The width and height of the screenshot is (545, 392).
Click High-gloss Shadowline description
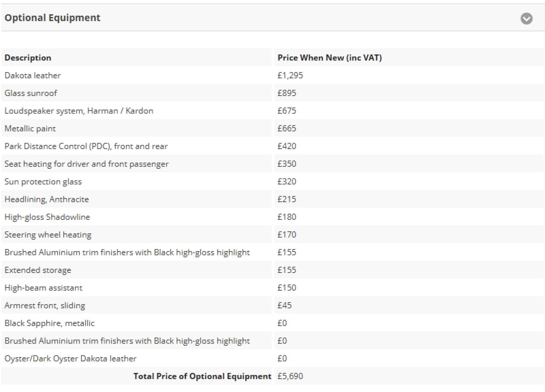pyautogui.click(x=47, y=217)
